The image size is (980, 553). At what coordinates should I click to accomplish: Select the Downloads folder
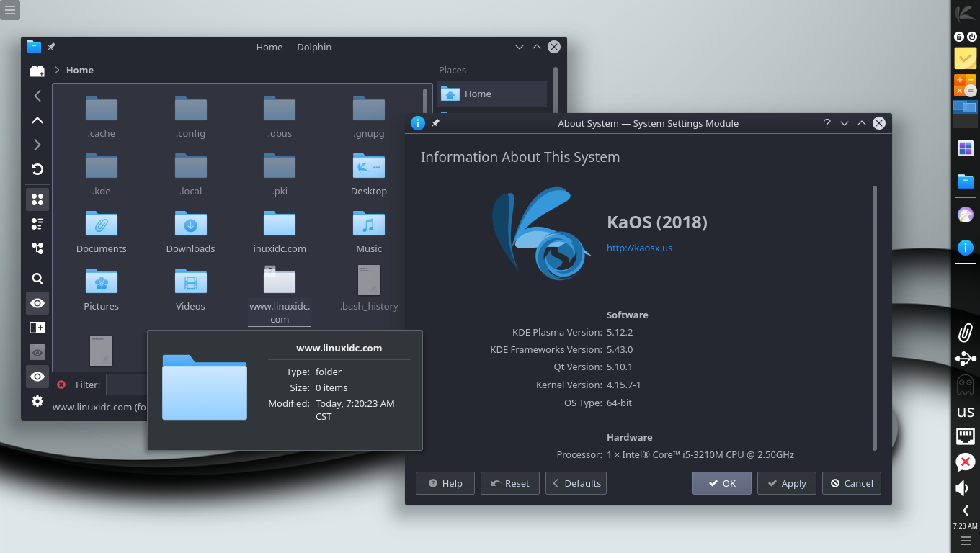tap(191, 232)
